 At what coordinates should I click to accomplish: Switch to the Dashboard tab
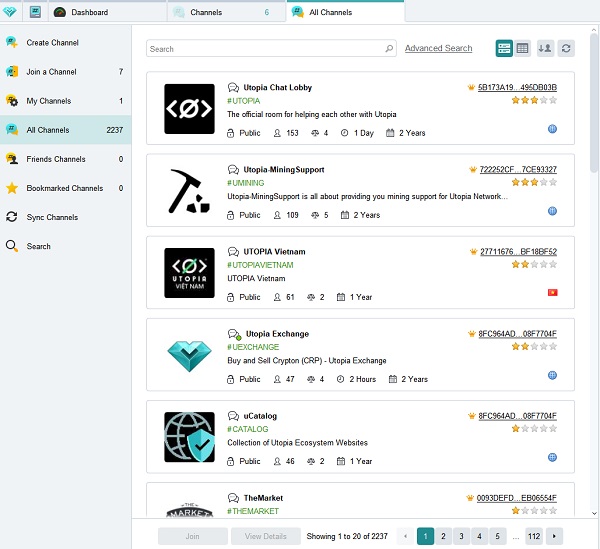coord(108,12)
